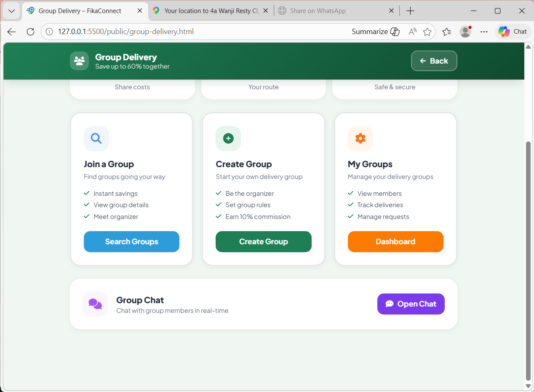Click the orange gear icon above My Groups

point(360,139)
